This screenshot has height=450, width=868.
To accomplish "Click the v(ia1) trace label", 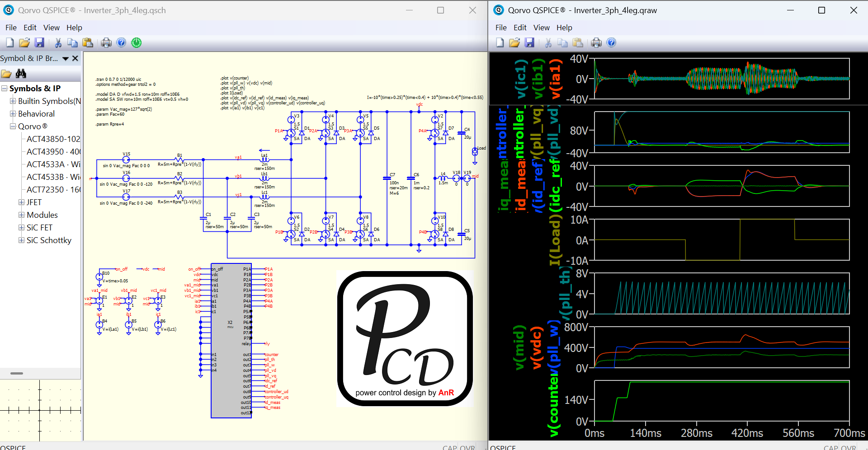I will click(x=555, y=79).
